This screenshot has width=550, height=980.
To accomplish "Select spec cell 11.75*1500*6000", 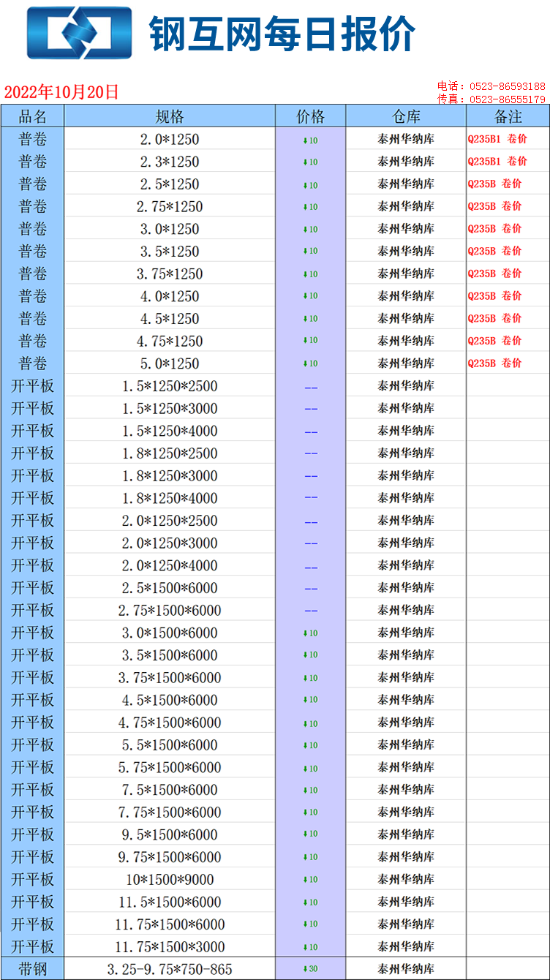I will 170,924.
